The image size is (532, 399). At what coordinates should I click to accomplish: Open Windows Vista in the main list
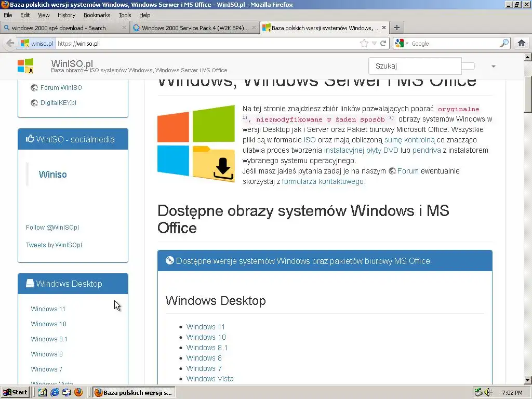click(x=210, y=379)
